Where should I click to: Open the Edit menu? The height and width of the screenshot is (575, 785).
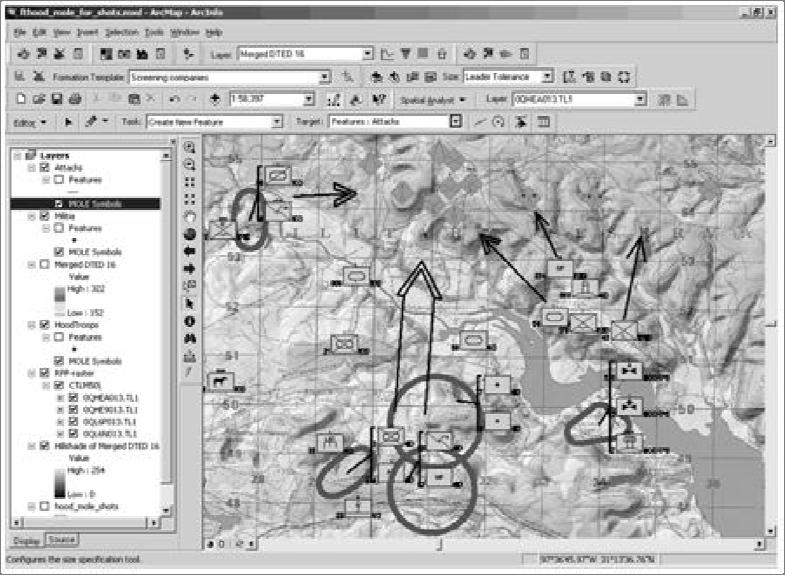39,33
